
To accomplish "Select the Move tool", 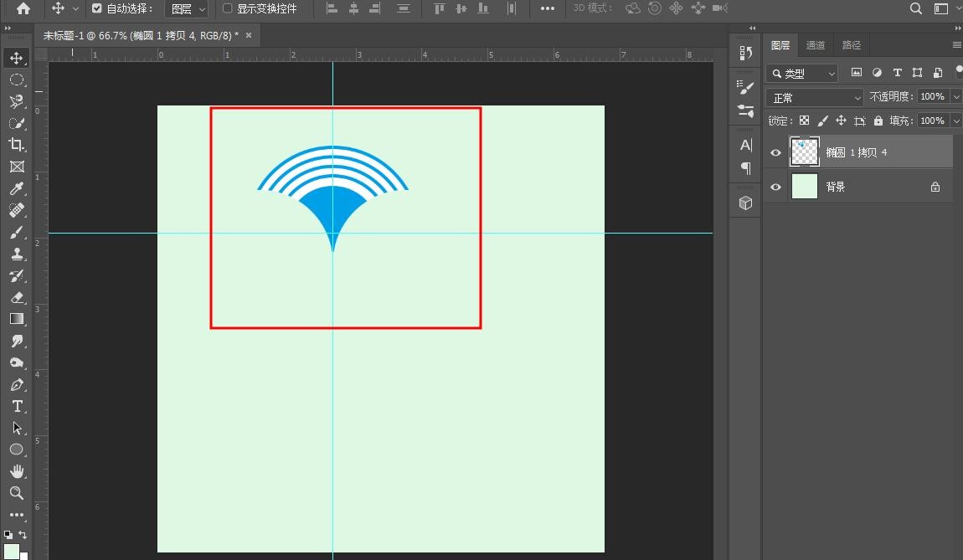I will point(17,59).
